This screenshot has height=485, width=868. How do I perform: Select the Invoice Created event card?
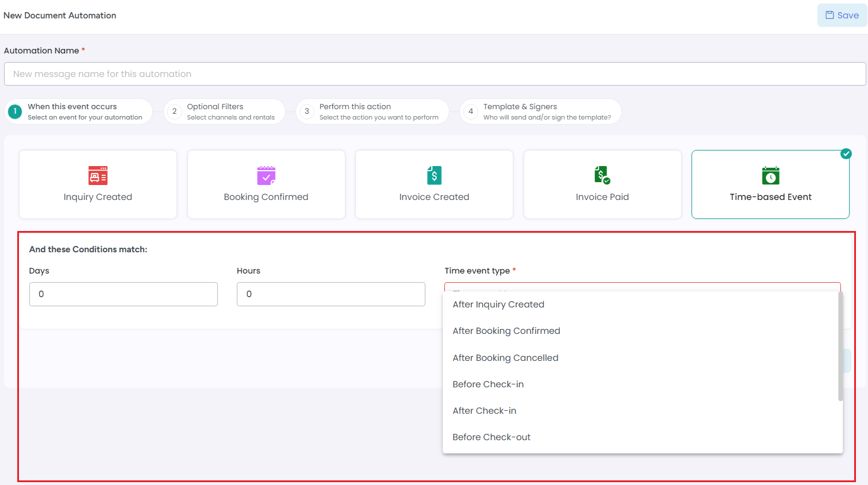(434, 184)
